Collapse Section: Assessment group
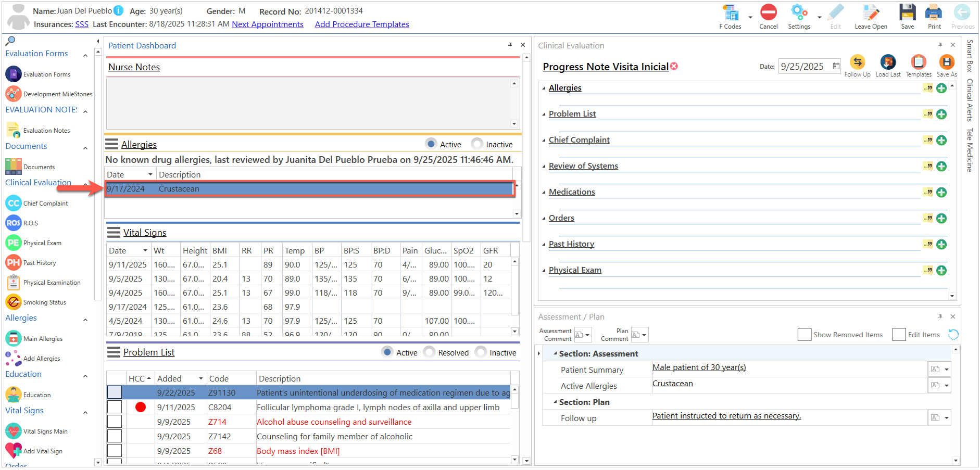 click(x=555, y=353)
